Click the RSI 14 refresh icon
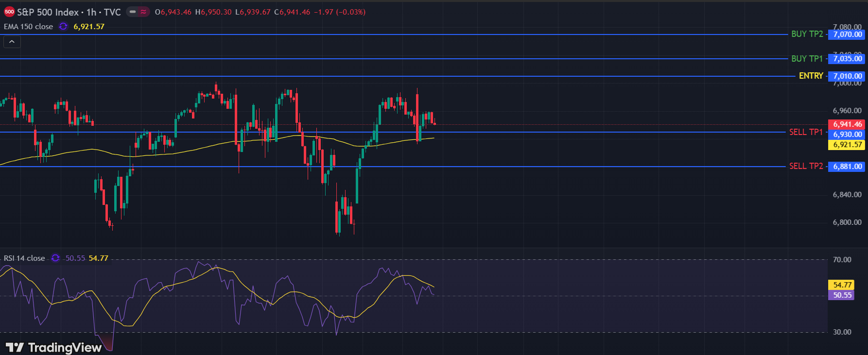 (x=55, y=258)
